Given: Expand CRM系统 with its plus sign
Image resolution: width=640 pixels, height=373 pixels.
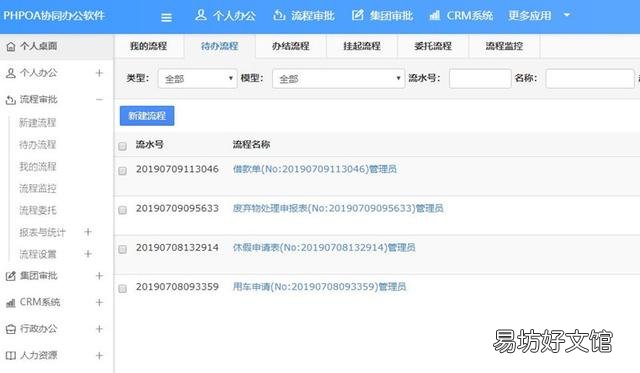Looking at the screenshot, I should click(99, 302).
